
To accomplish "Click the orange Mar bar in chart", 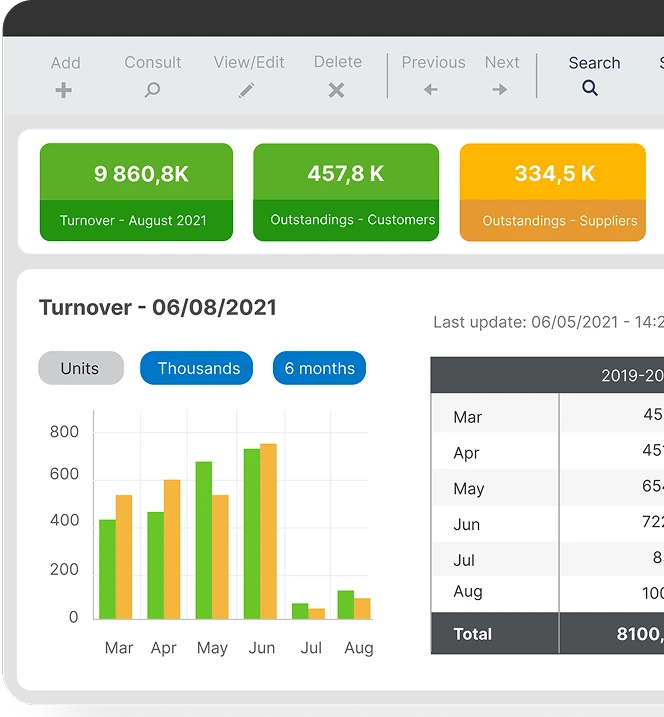I will [124, 557].
